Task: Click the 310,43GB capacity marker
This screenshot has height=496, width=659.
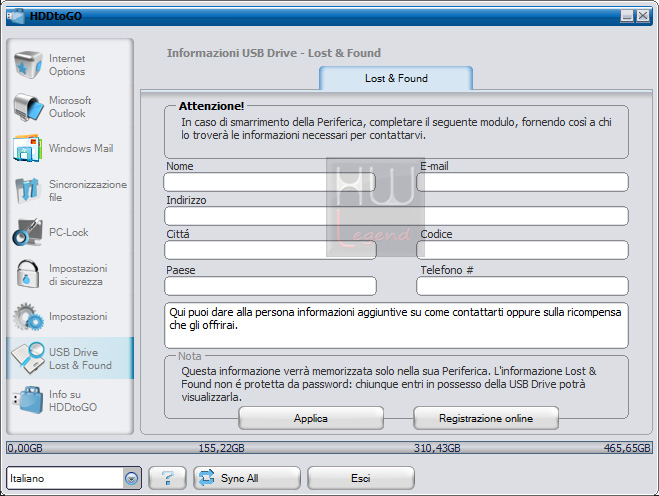Action: tap(437, 448)
